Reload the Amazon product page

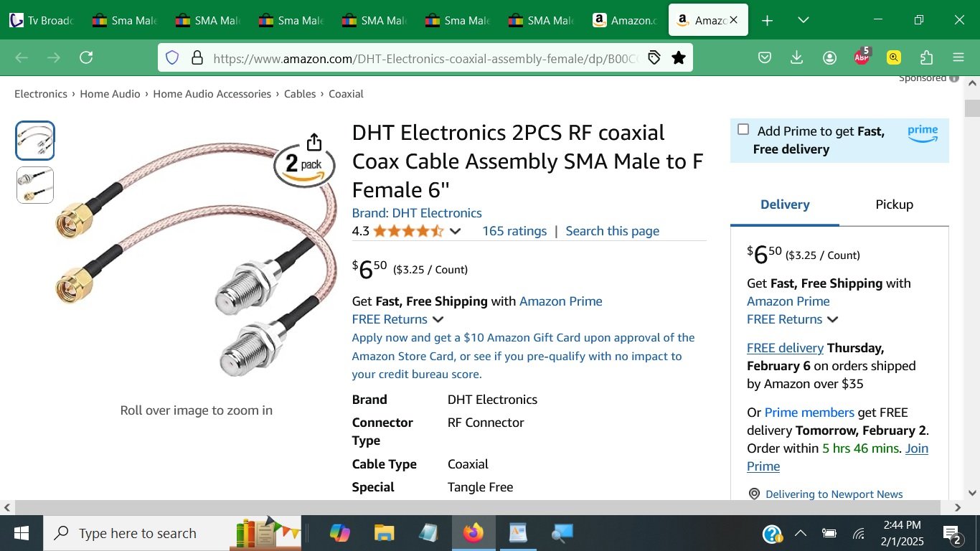(x=86, y=58)
